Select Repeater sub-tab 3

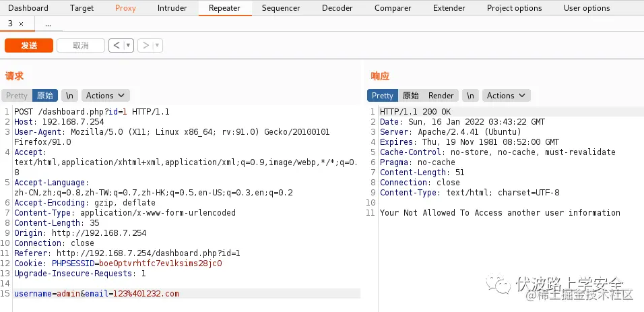[11, 24]
